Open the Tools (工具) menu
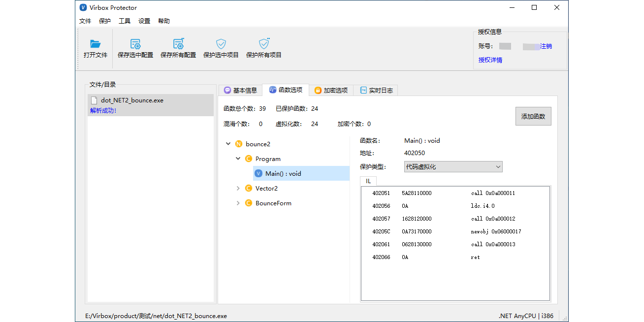This screenshot has height=322, width=644. pyautogui.click(x=125, y=21)
